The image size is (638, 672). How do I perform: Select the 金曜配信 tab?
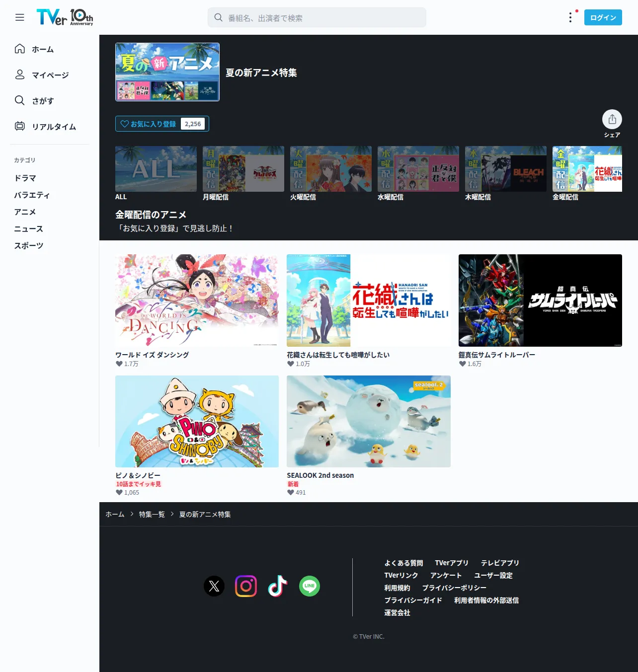(x=587, y=173)
